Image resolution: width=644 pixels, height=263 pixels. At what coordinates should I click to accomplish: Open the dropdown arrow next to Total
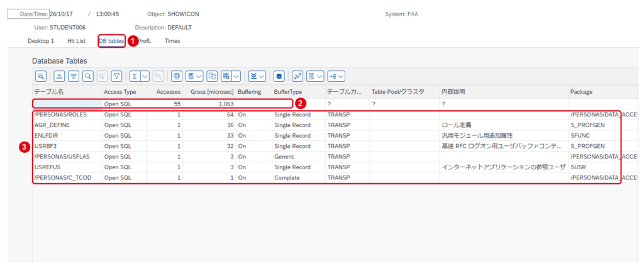pyautogui.click(x=145, y=76)
